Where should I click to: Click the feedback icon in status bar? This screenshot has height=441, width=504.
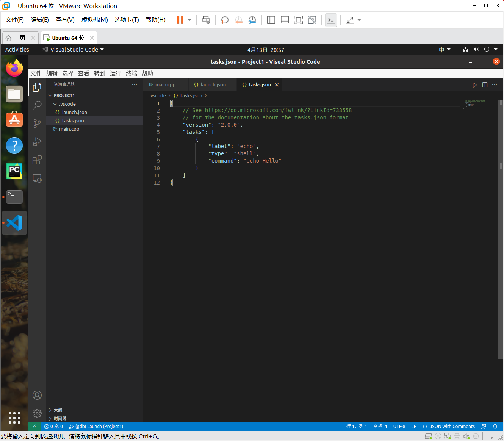click(x=484, y=427)
